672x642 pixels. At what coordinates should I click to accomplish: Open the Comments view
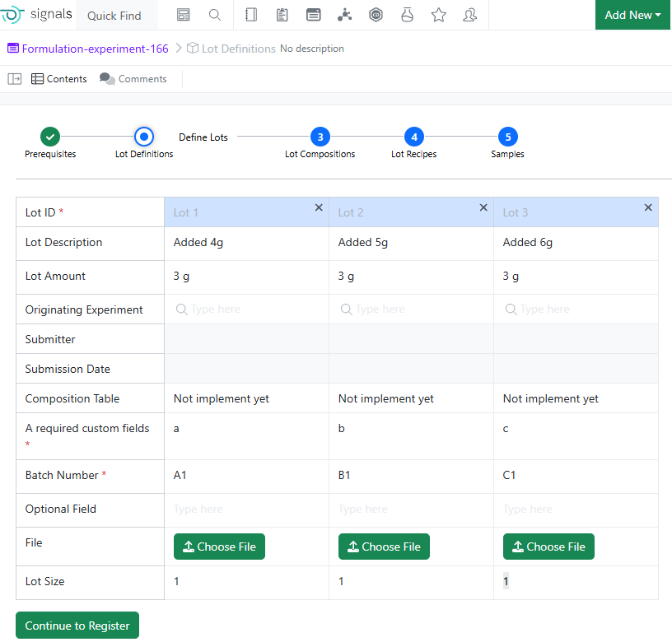point(133,79)
